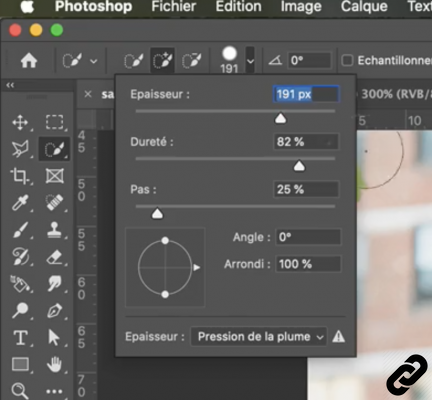Viewport: 432px width, 400px height.
Task: Select the Type tool
Action: tap(20, 338)
